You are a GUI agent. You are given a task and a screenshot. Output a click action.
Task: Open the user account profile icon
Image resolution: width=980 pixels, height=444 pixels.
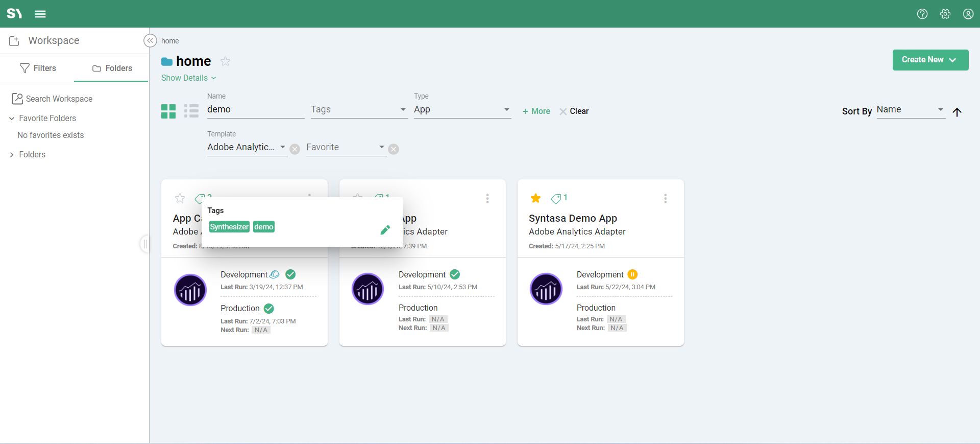click(x=968, y=14)
